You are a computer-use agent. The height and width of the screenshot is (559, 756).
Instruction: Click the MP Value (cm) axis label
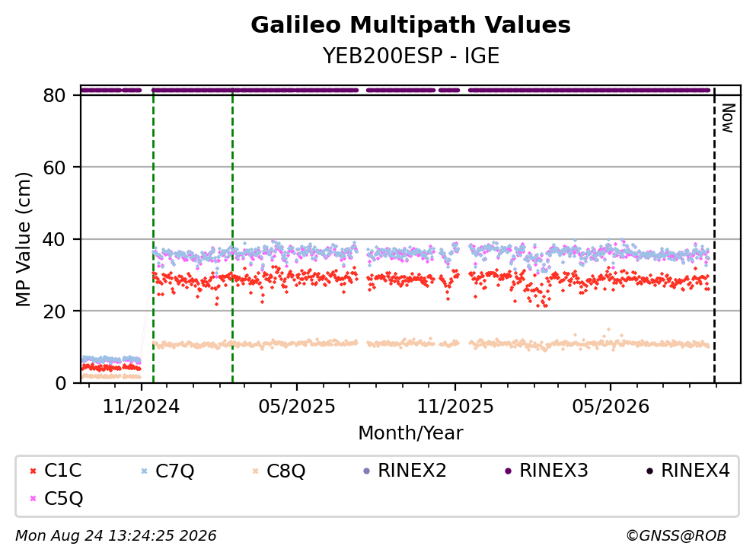(23, 239)
